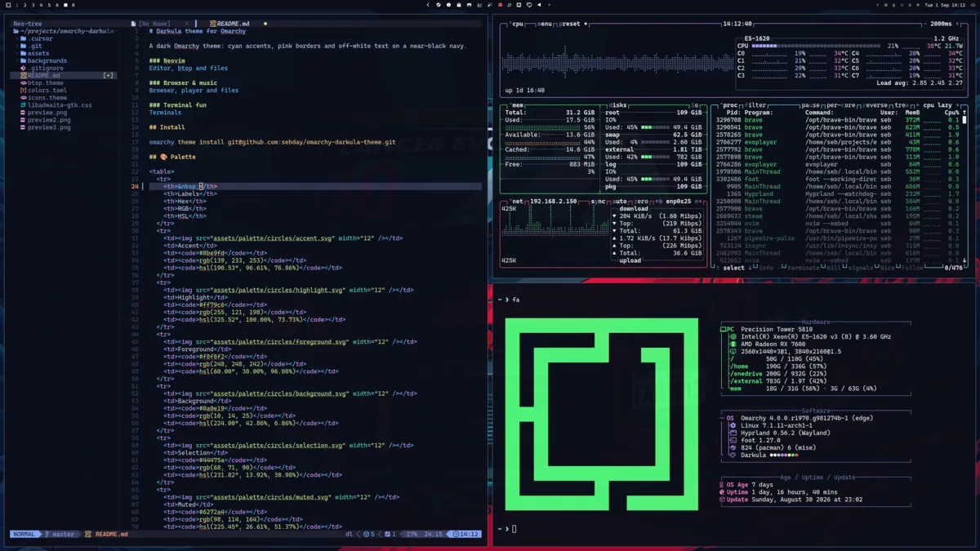980x551 pixels.
Task: Toggle io mode in btop disks panel
Action: (x=697, y=105)
